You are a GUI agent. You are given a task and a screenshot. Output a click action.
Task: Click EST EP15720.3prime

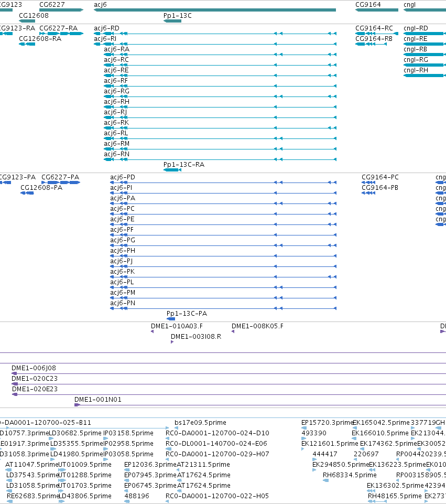[x=327, y=423]
